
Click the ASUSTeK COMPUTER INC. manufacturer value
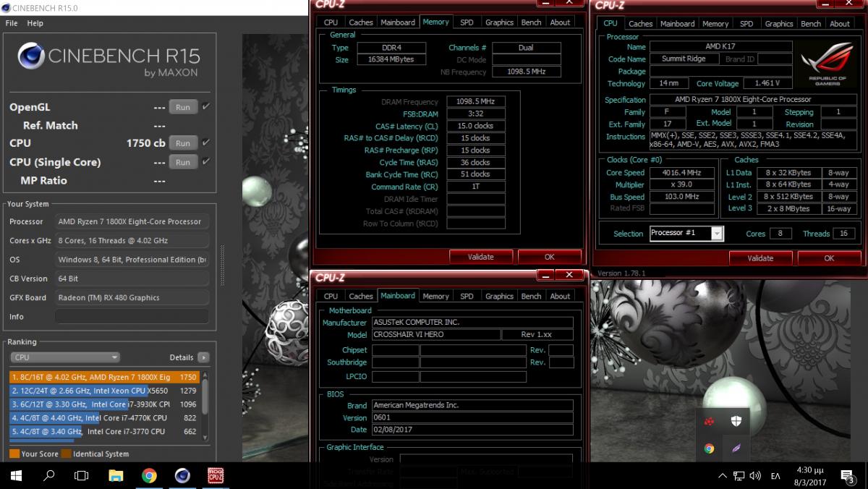point(472,323)
